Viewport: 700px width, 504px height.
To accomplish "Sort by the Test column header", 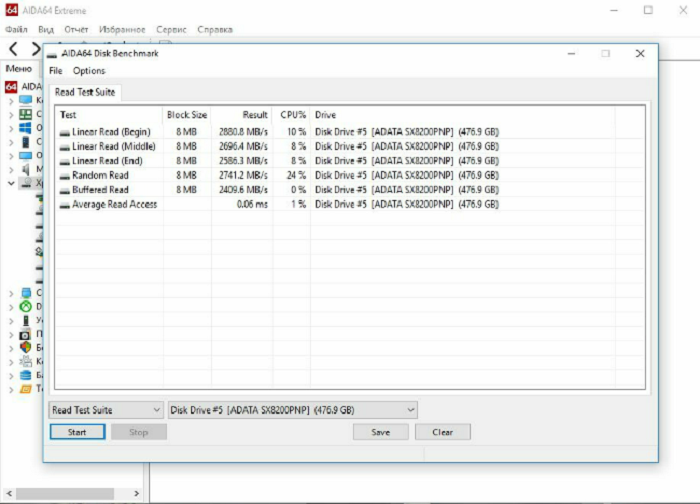I will click(x=109, y=115).
